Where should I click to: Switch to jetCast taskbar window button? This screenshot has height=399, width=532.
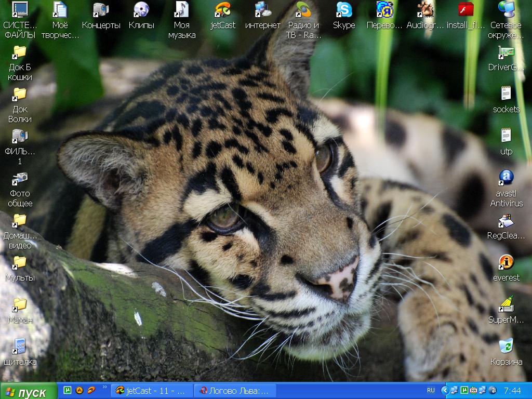151,391
